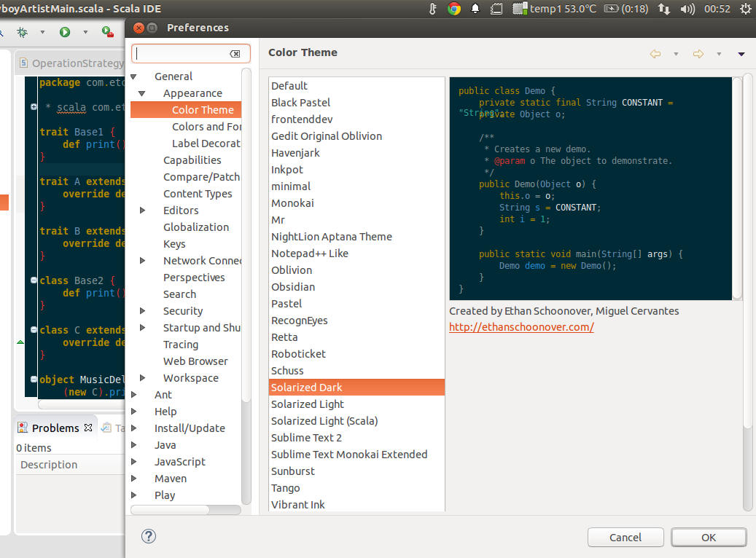Click the Help question mark icon
Image resolution: width=756 pixels, height=558 pixels.
click(149, 536)
